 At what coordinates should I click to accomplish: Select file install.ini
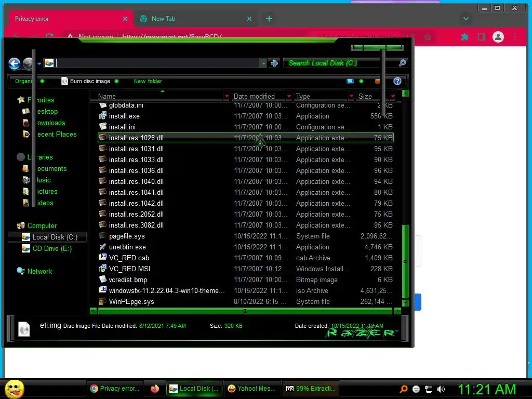pos(245,127)
